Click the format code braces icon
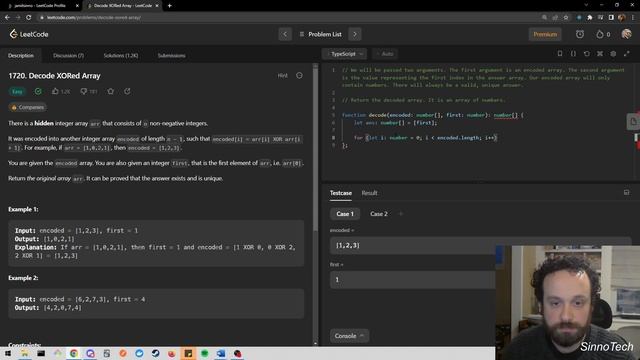Image resolution: width=640 pixels, height=360 pixels. [573, 54]
